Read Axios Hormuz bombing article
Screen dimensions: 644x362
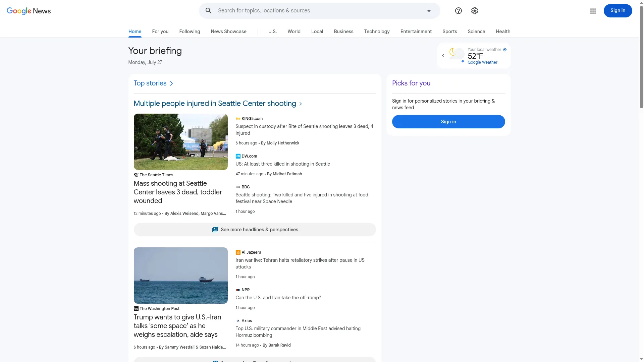coord(298,332)
